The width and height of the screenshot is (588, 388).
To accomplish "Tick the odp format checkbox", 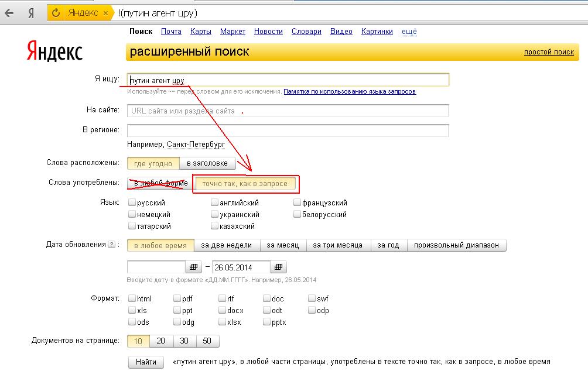I will (x=312, y=310).
